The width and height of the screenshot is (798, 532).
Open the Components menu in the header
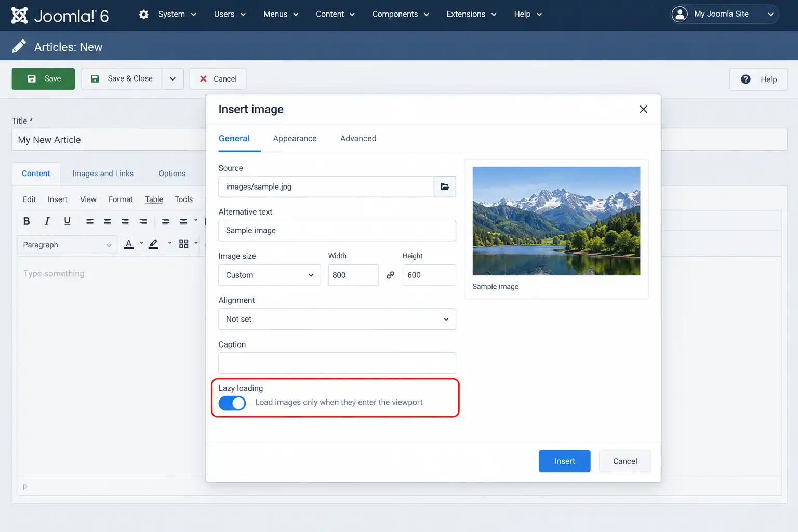click(401, 14)
